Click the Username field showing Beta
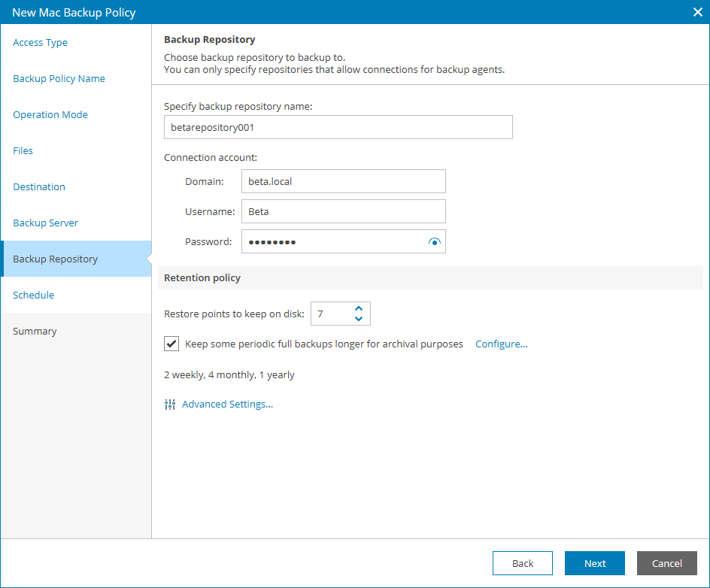The height and width of the screenshot is (588, 710). [343, 211]
